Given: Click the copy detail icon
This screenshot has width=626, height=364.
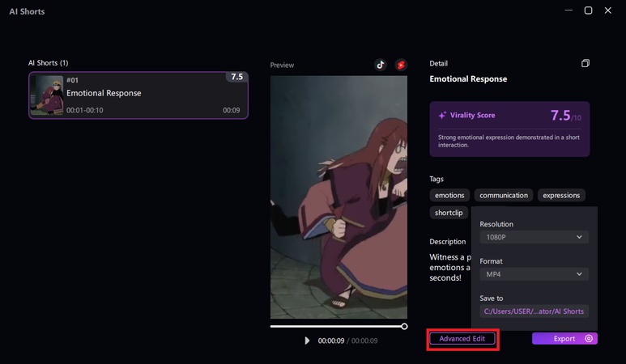Looking at the screenshot, I should (x=586, y=63).
